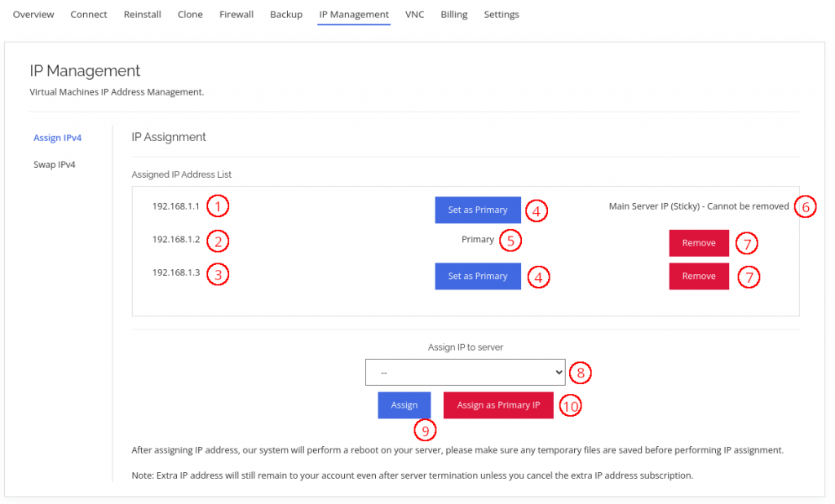The width and height of the screenshot is (835, 504).
Task: Set 192.168.1.3 as Primary
Action: (x=477, y=276)
